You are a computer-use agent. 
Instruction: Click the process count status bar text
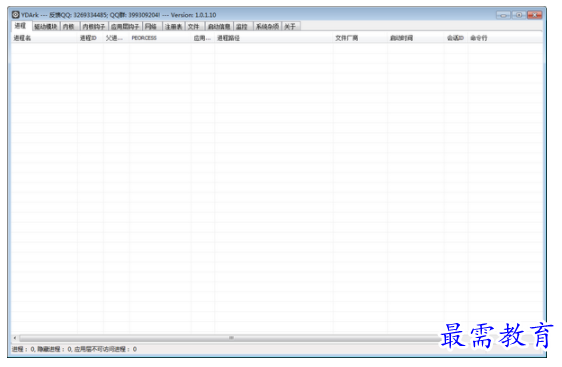pos(74,349)
